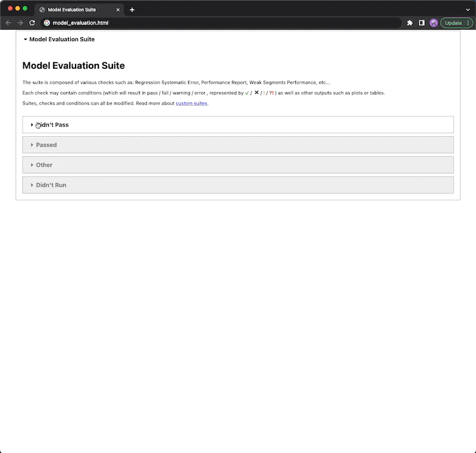This screenshot has height=453, width=476.
Task: Reload the page with the refresh icon
Action: click(x=32, y=23)
